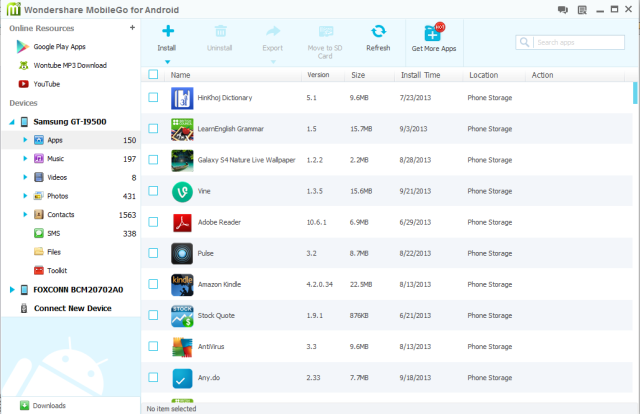Click the YouTube icon in sidebar
The height and width of the screenshot is (414, 640).
(24, 84)
